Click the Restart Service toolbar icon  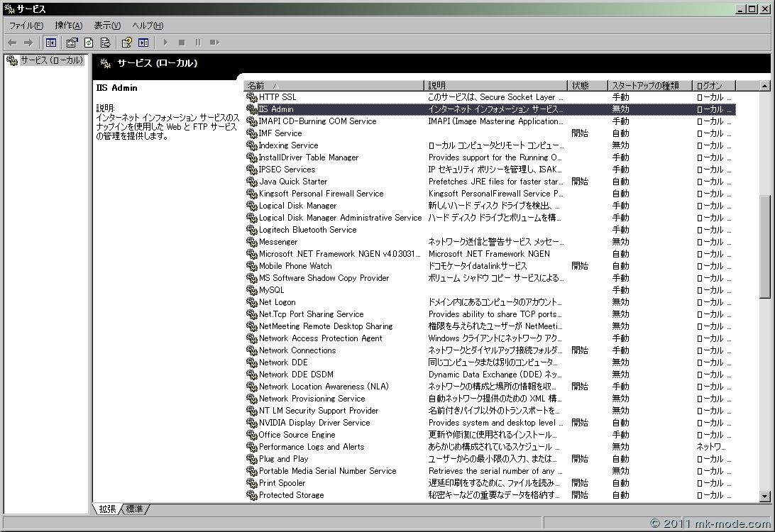coord(214,43)
